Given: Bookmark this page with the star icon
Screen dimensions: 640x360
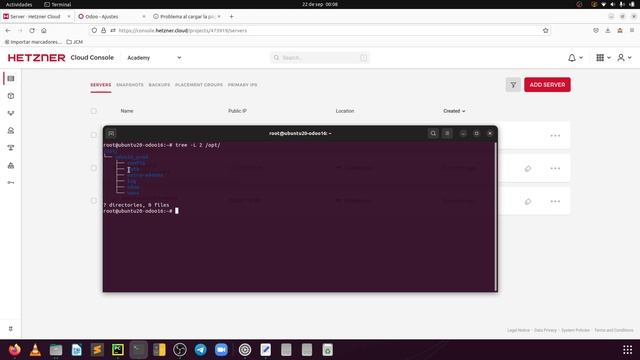Looking at the screenshot, I should [x=546, y=31].
